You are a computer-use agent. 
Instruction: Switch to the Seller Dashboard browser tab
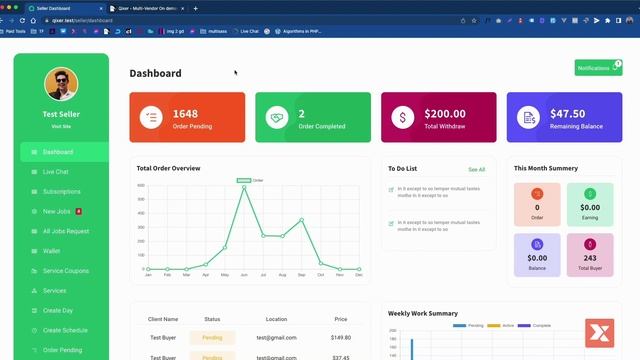(65, 8)
